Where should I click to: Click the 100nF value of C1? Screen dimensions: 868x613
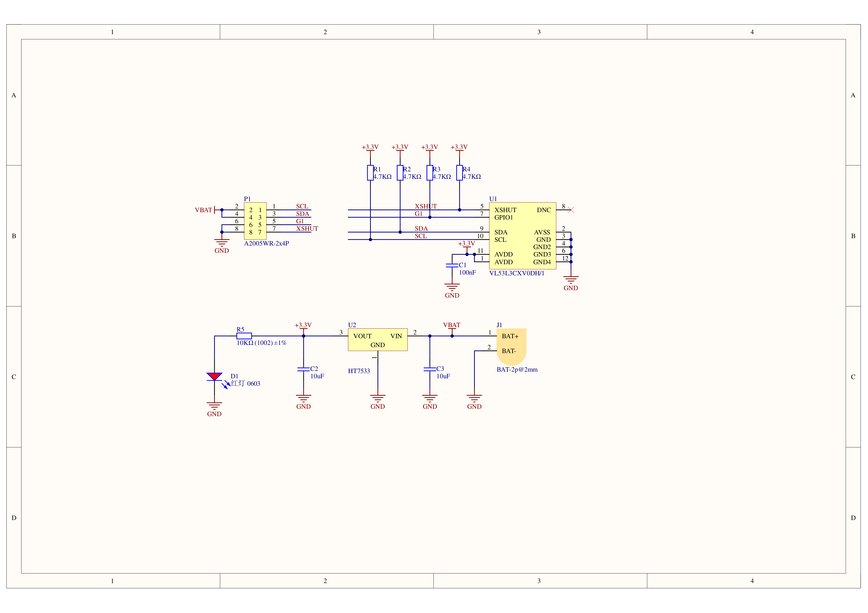click(x=467, y=273)
